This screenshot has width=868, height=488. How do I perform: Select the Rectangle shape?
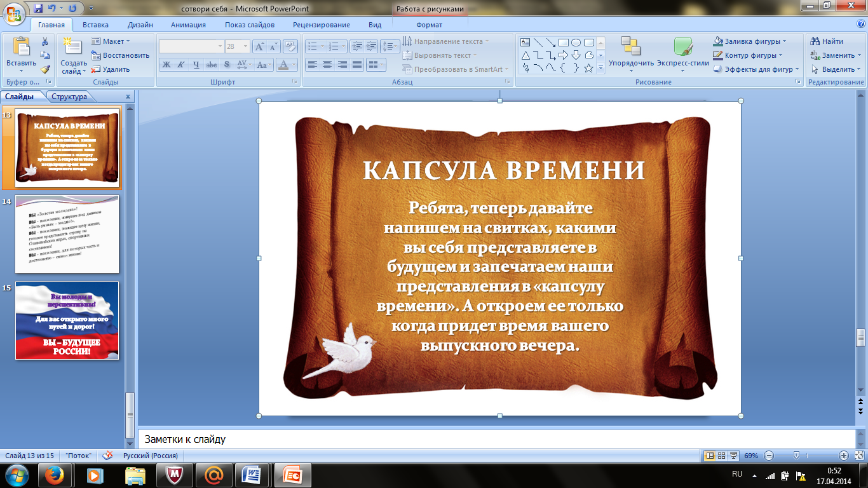(x=563, y=43)
